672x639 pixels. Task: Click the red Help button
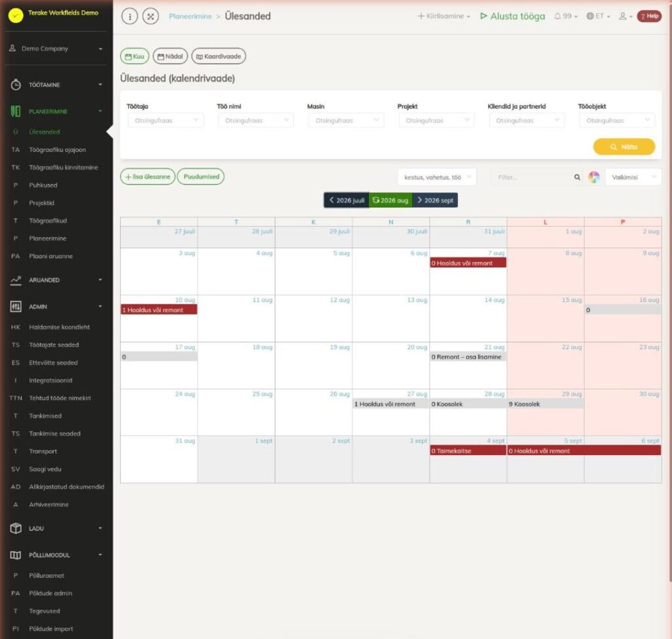649,16
